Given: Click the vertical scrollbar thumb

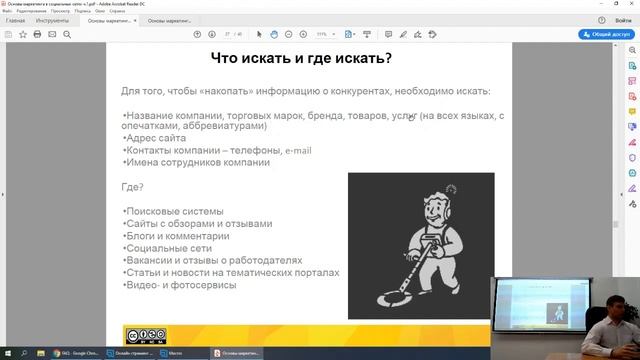Looking at the screenshot, I should coord(616,224).
